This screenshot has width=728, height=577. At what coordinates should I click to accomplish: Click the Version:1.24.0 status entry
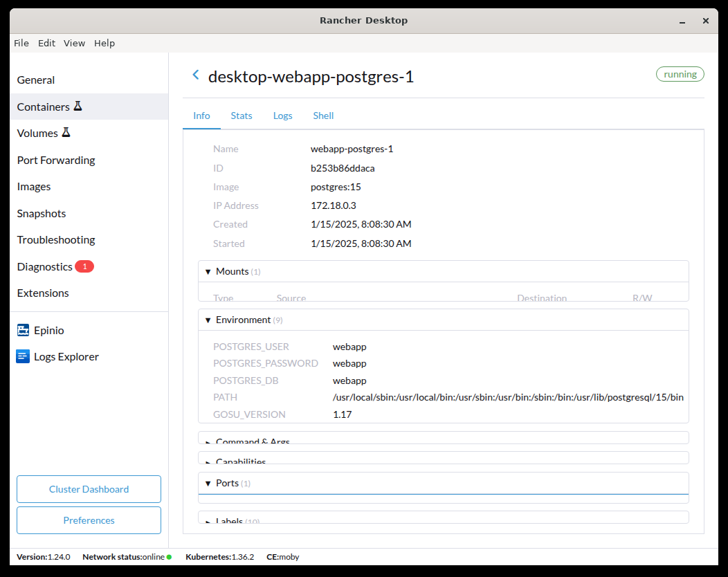[x=44, y=557]
